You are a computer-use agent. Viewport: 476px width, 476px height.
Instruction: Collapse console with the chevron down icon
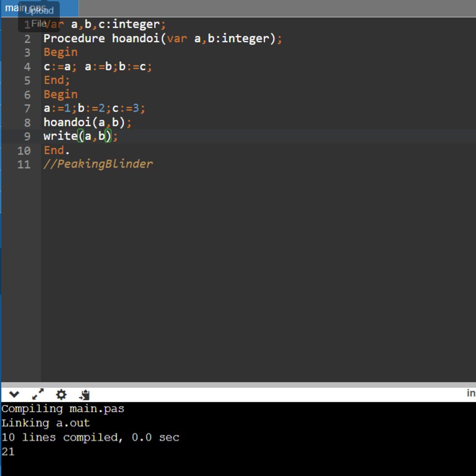tap(14, 394)
